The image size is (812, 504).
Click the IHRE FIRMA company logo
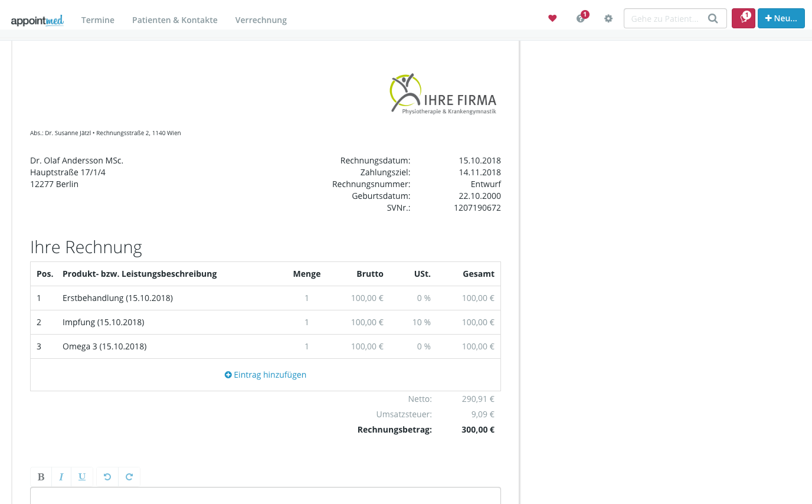(x=443, y=93)
